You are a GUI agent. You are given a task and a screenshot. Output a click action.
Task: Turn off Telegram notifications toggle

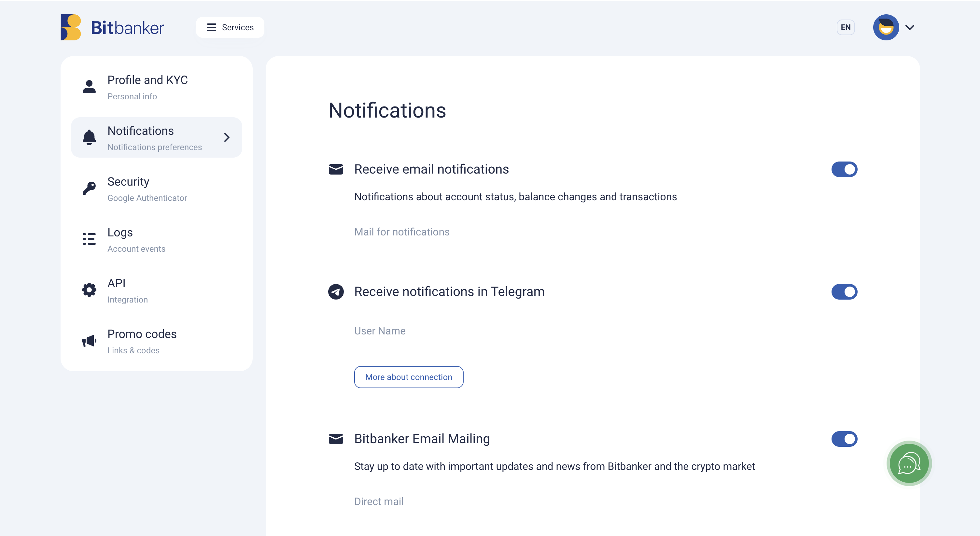click(844, 292)
